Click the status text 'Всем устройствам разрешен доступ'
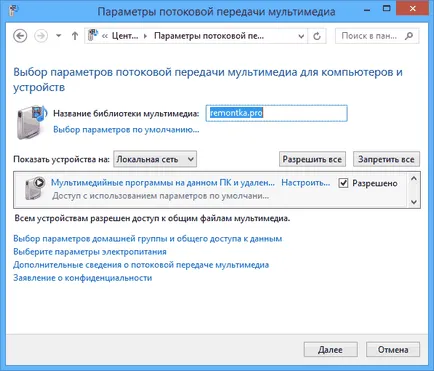 (x=152, y=219)
